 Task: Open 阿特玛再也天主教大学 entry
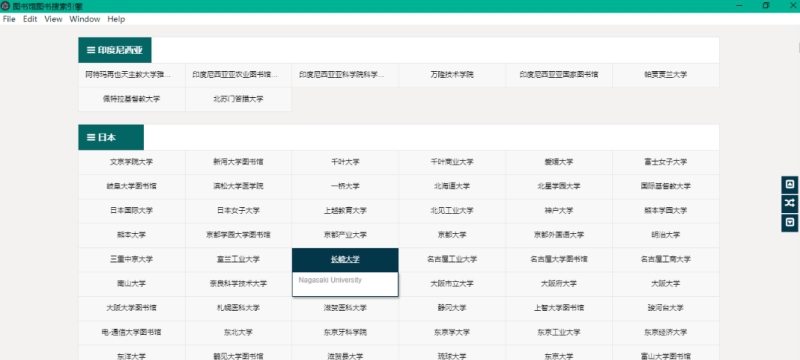132,75
